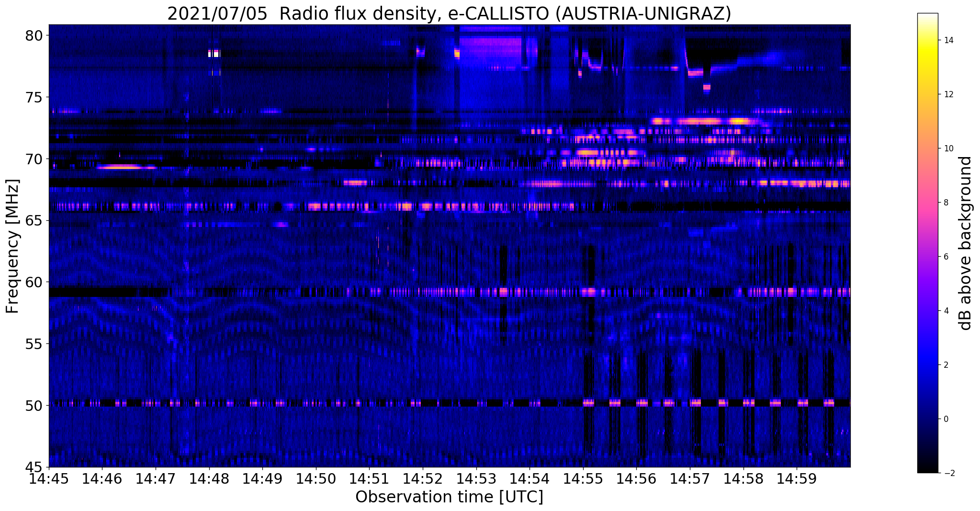Click the 14:51 time tick label
The image size is (980, 511).
369,478
